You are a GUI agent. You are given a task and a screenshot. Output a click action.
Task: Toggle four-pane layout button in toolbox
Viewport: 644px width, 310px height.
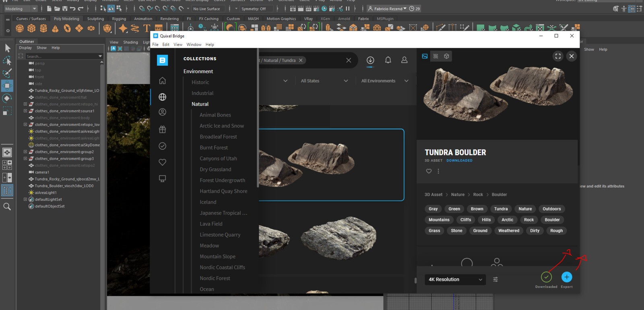[x=7, y=165]
